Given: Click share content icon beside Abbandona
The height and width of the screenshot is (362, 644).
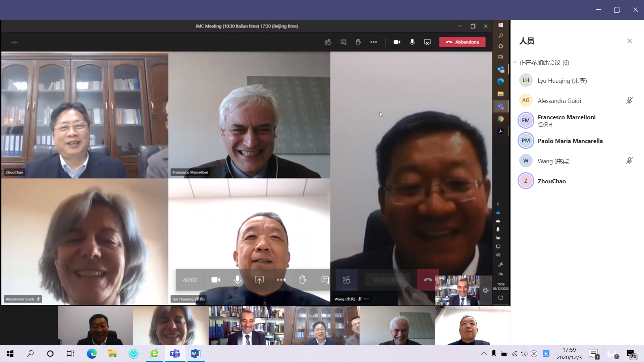Looking at the screenshot, I should pos(427,42).
